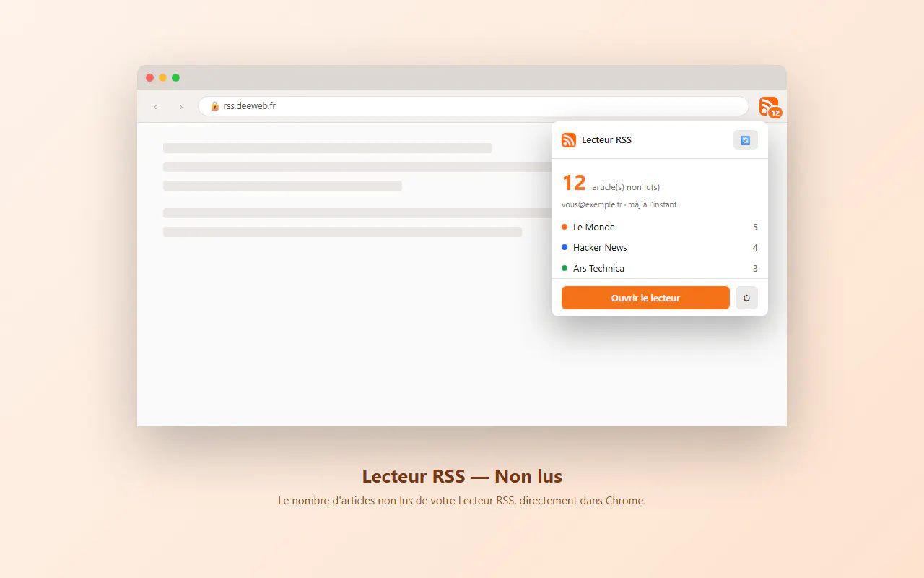Click the subtitle about articles non lus in Chrome

pyautogui.click(x=462, y=500)
